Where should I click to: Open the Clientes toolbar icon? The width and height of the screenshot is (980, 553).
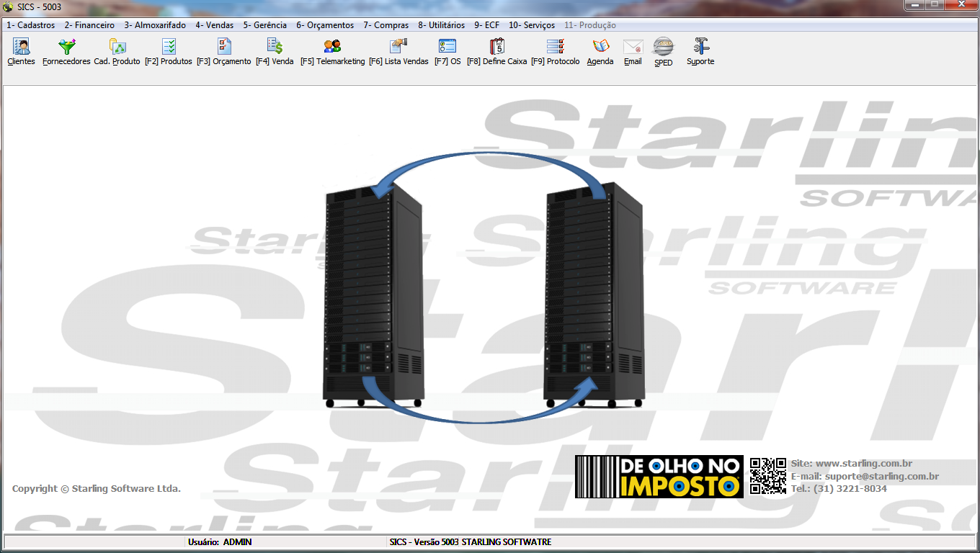click(x=22, y=47)
